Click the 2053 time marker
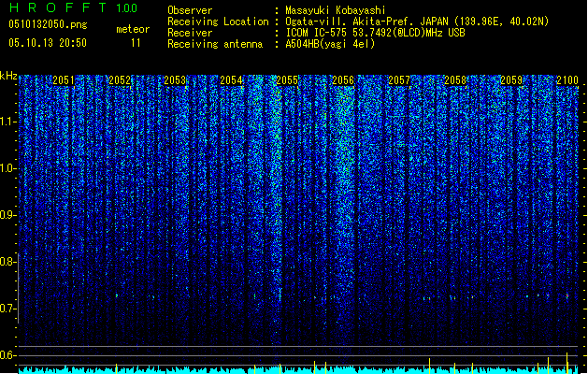 (175, 80)
